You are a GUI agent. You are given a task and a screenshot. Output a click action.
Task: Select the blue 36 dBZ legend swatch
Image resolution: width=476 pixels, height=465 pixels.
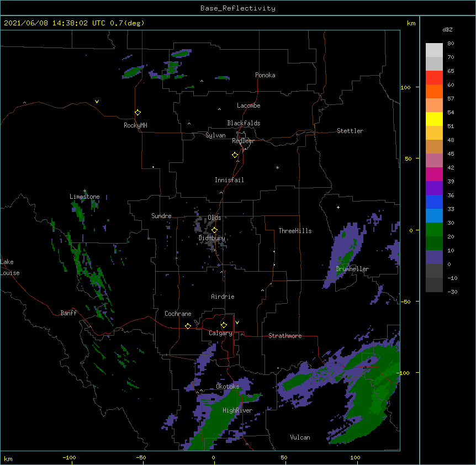tap(434, 202)
